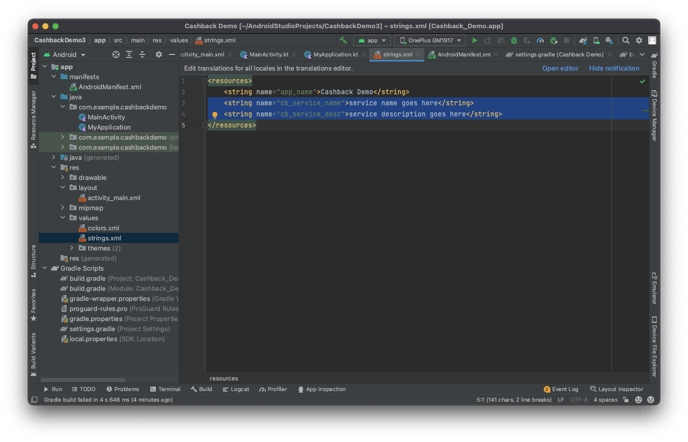
Task: Expand the drawable folder in tree
Action: click(x=62, y=177)
